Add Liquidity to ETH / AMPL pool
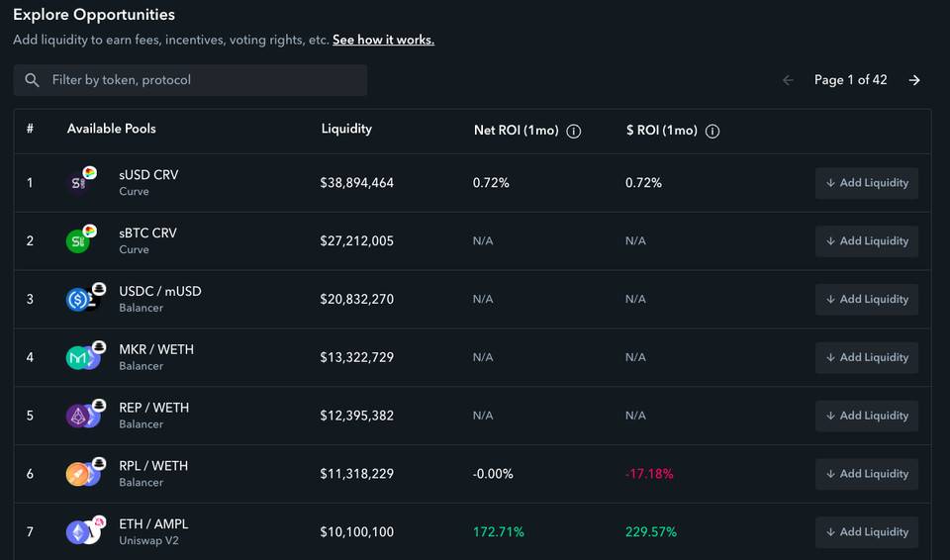The height and width of the screenshot is (560, 950). tap(867, 532)
